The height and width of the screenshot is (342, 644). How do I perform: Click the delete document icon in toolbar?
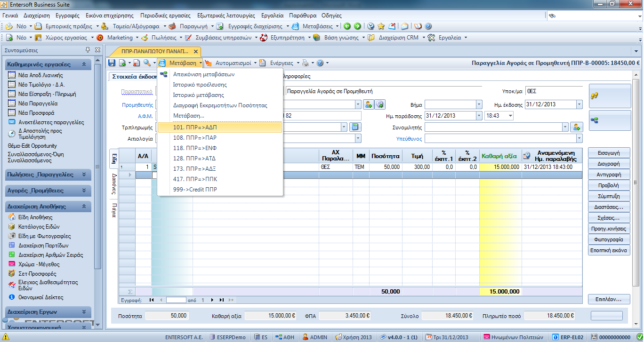pyautogui.click(x=136, y=63)
